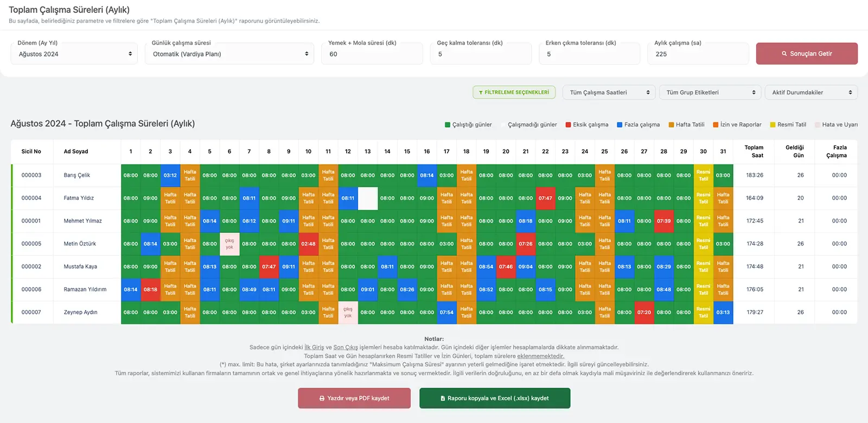This screenshot has height=423, width=868.
Task: Open the FİLTRELEME SEÇENEKLERİ filter button
Action: click(x=514, y=92)
